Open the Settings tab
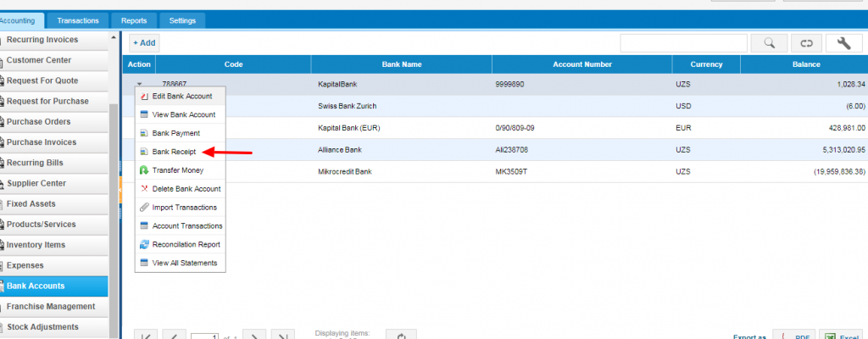868x339 pixels. [x=183, y=20]
